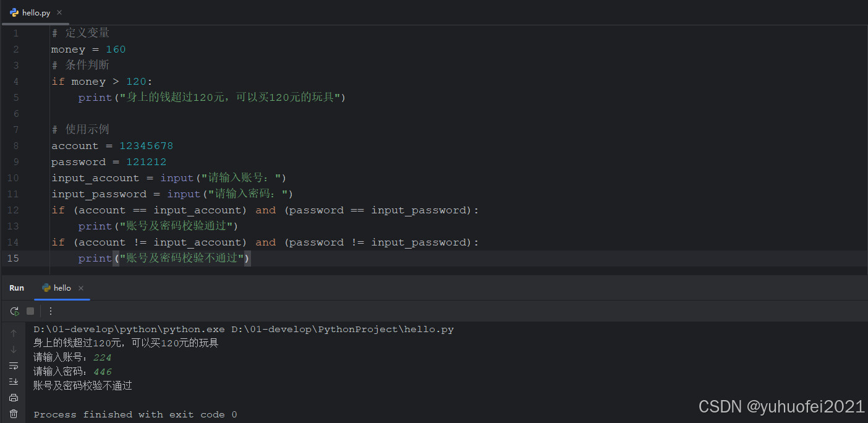
Task: Rerun the hello script
Action: click(14, 311)
